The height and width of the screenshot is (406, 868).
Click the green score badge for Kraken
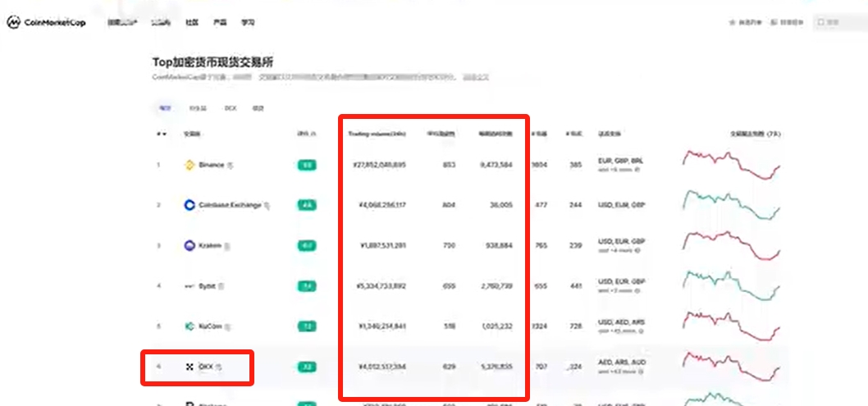[x=307, y=245]
